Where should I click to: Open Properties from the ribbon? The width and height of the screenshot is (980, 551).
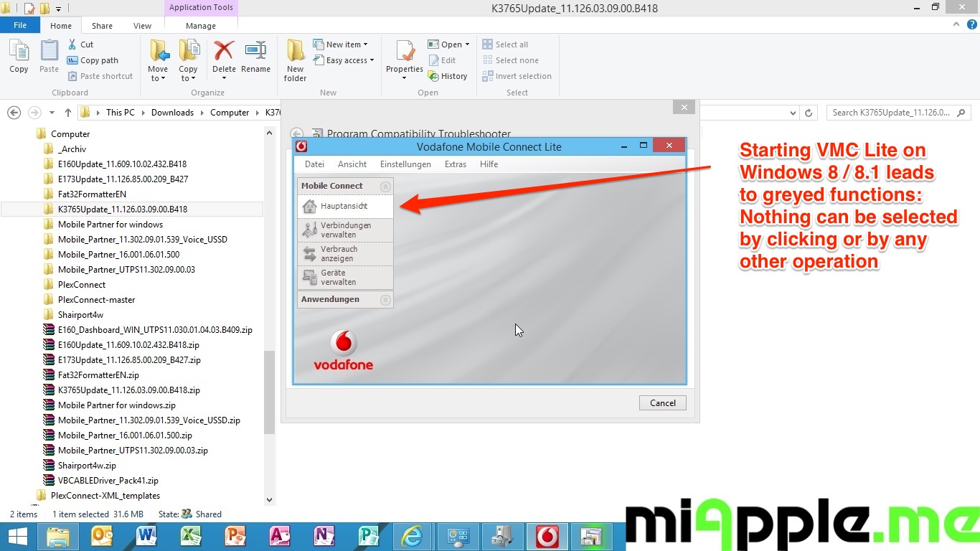(405, 55)
